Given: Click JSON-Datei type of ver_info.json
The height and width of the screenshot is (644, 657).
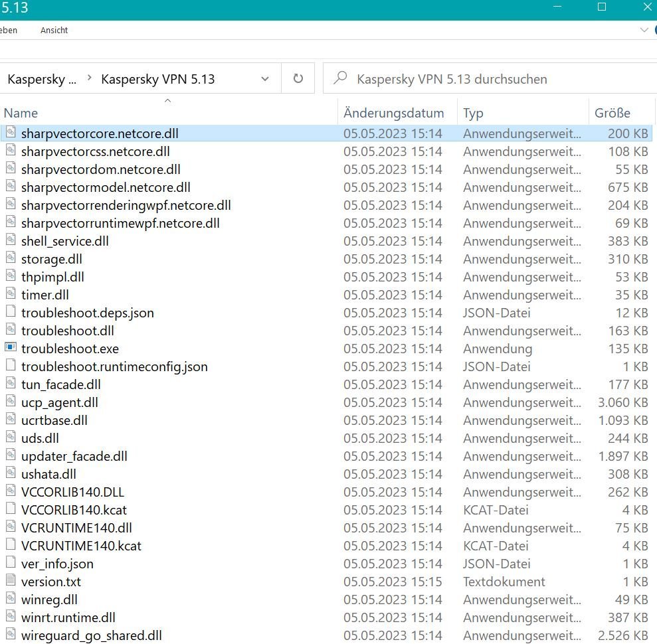Looking at the screenshot, I should [496, 564].
